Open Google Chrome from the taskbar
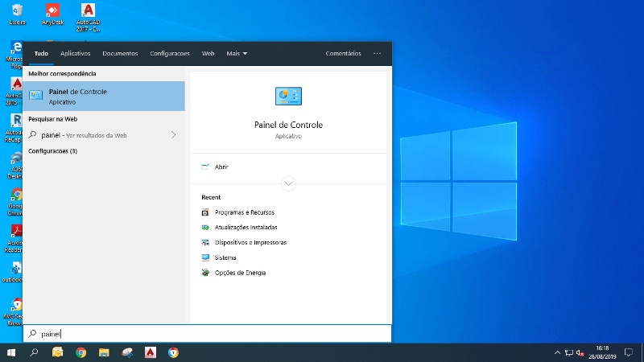The width and height of the screenshot is (644, 362). click(81, 352)
